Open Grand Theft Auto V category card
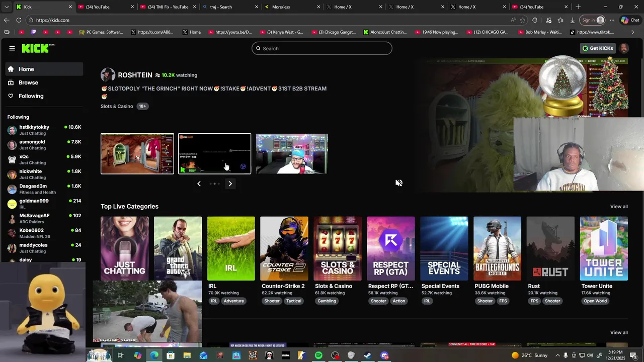The width and height of the screenshot is (644, 362). click(x=178, y=248)
